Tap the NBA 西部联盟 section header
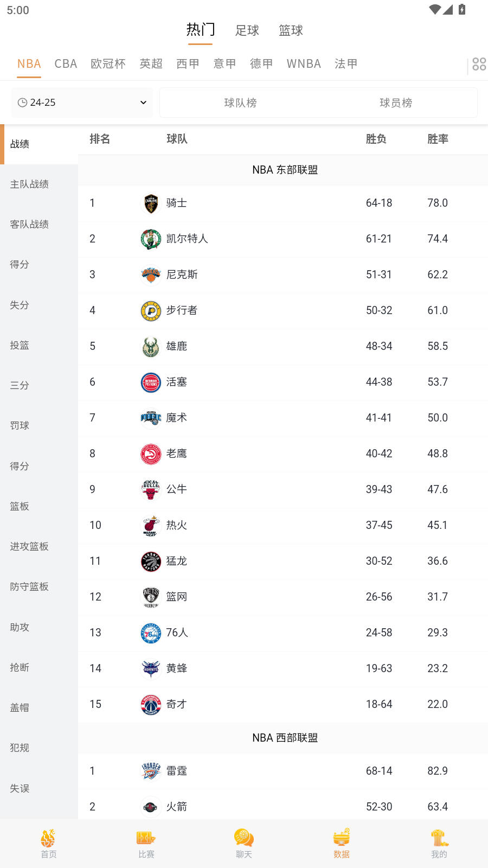The image size is (488, 868). (x=284, y=737)
